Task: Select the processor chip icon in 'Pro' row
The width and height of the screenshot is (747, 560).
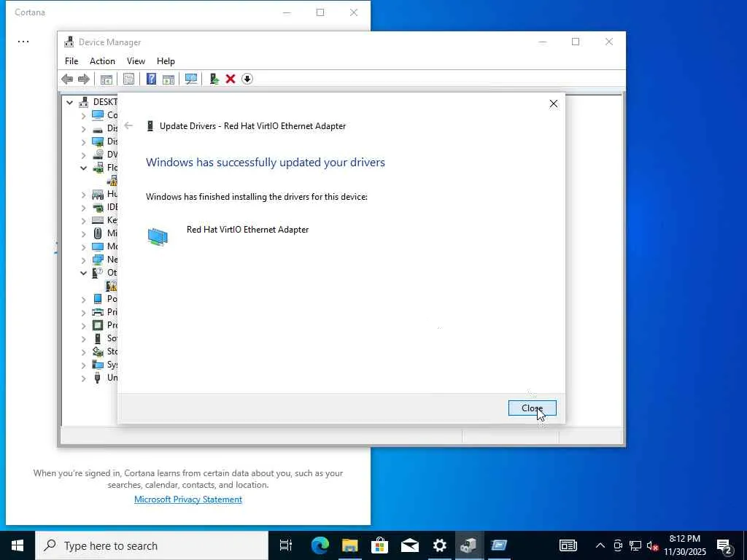Action: click(98, 325)
